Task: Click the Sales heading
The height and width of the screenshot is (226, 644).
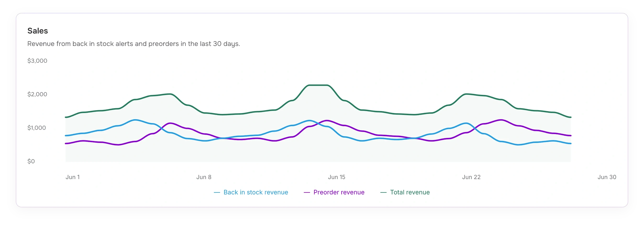Action: [x=38, y=31]
